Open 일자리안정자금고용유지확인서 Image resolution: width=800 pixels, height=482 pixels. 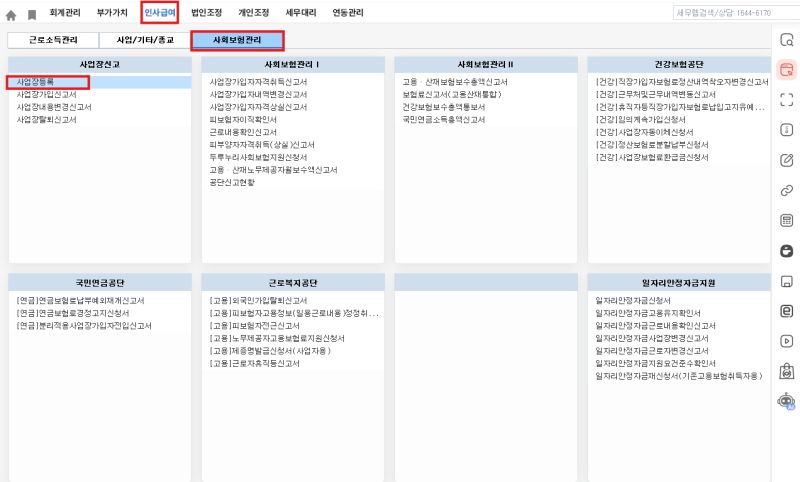point(648,313)
